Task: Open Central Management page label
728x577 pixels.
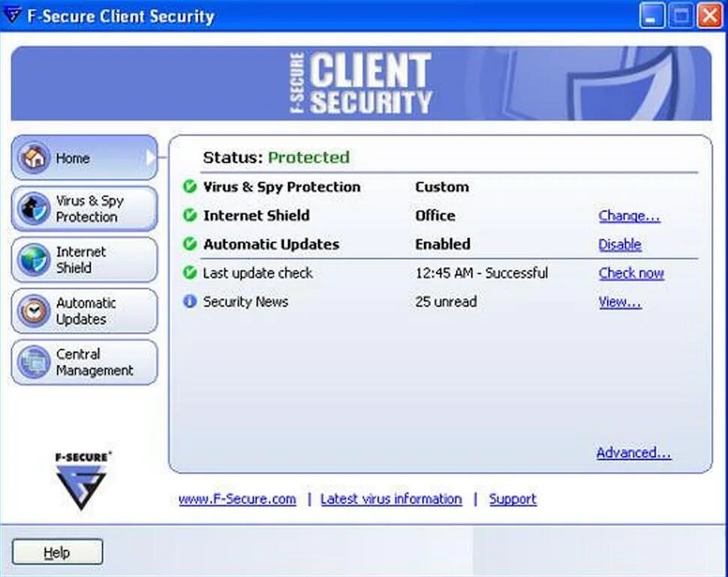Action: pyautogui.click(x=95, y=362)
